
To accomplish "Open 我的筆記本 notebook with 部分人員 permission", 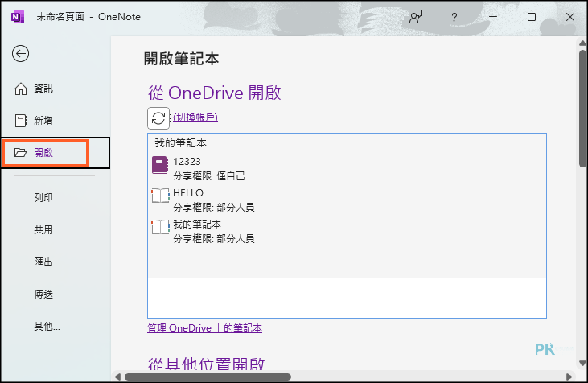I will (x=347, y=232).
